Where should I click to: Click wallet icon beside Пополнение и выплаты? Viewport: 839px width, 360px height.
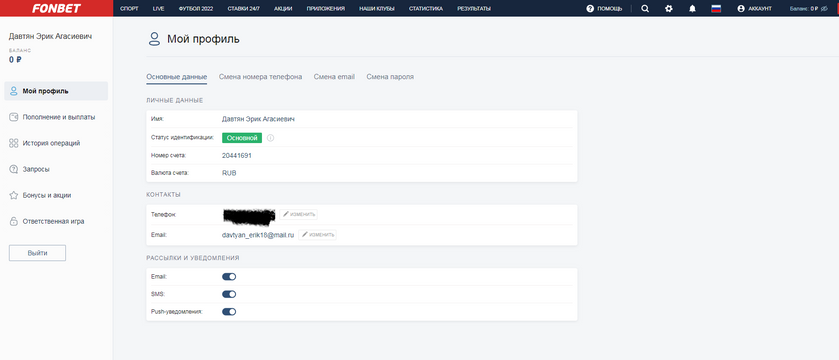coord(14,117)
